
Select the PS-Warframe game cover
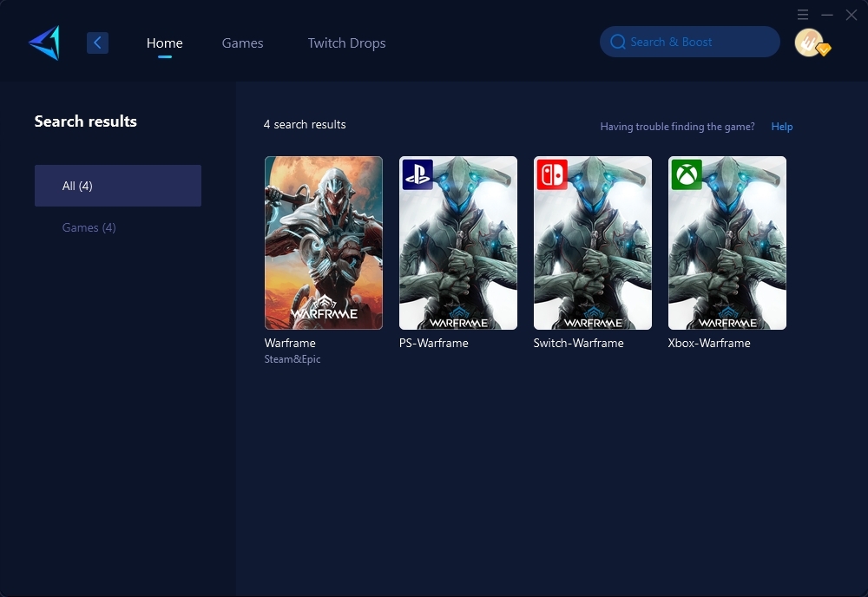coord(458,243)
